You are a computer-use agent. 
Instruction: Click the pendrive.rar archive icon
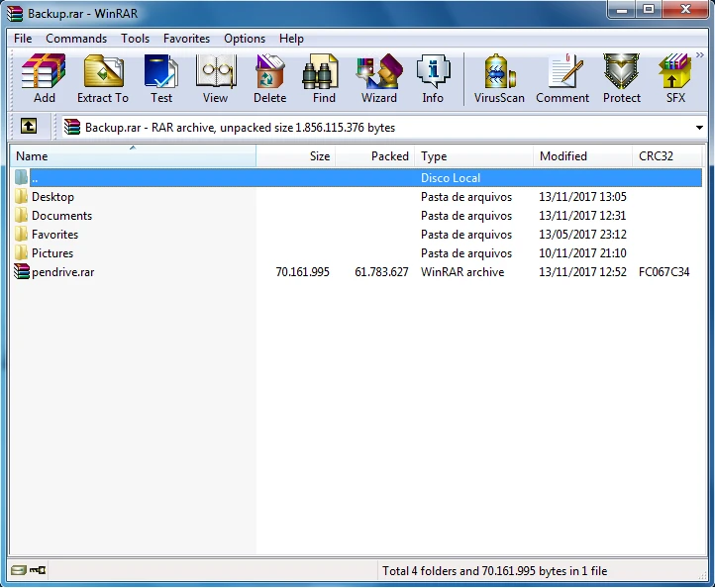[x=22, y=271]
